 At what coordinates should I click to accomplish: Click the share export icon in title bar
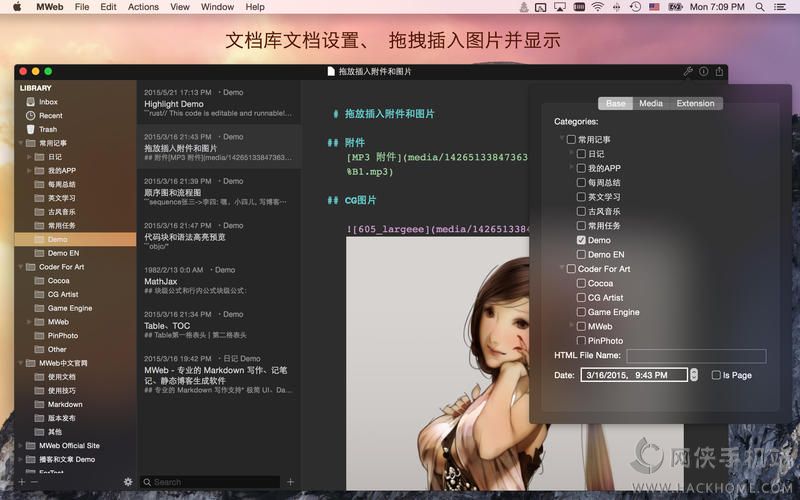click(x=719, y=71)
